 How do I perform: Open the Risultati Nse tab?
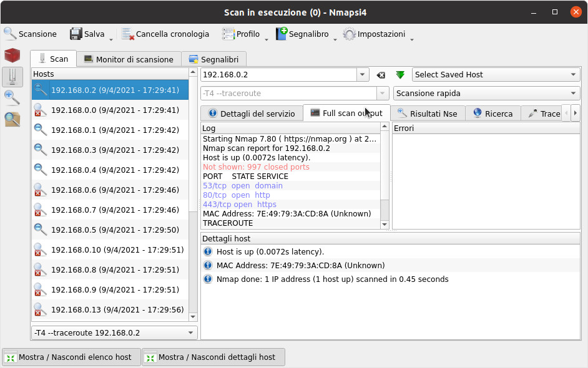(x=428, y=114)
